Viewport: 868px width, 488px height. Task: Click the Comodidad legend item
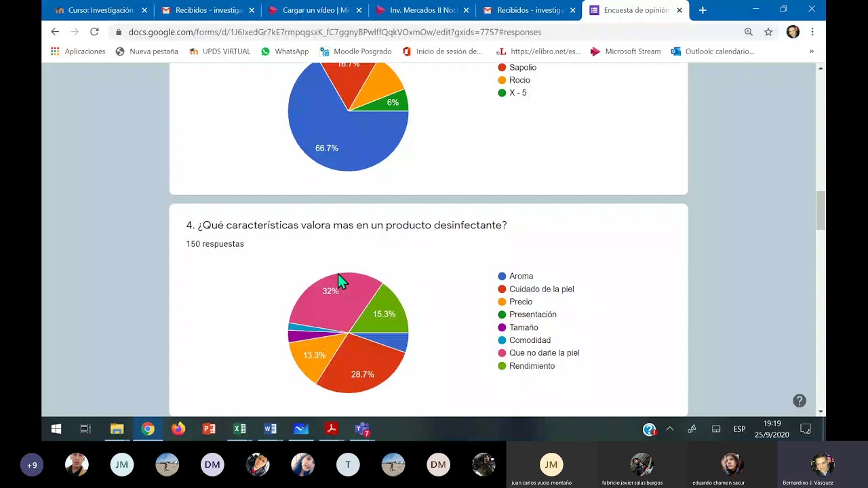pos(524,340)
